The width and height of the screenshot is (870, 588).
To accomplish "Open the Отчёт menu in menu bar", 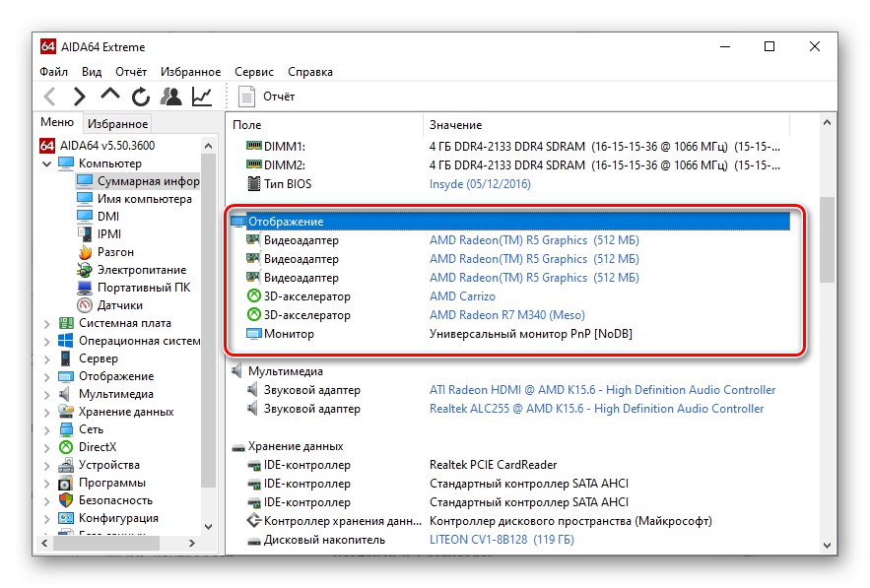I will [x=131, y=72].
